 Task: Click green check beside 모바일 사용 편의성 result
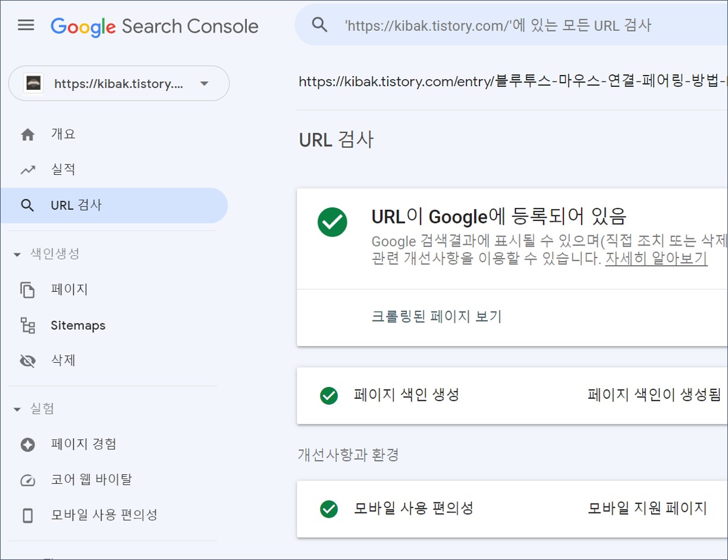pyautogui.click(x=329, y=509)
